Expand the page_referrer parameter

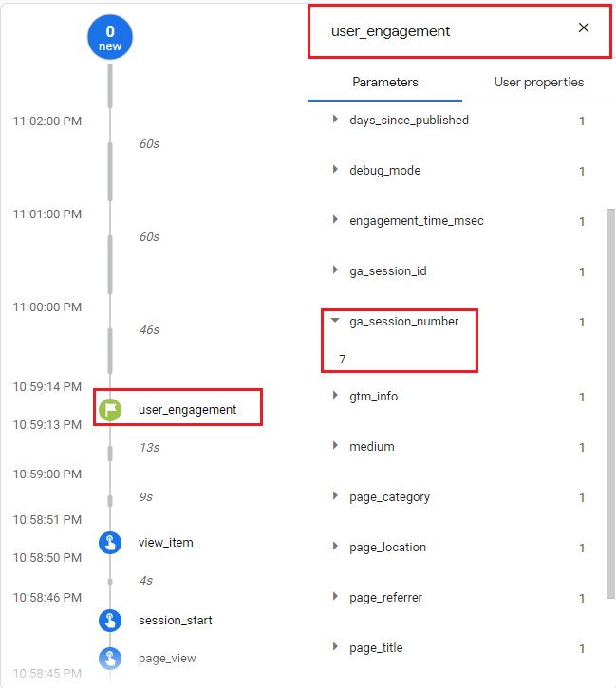click(336, 596)
